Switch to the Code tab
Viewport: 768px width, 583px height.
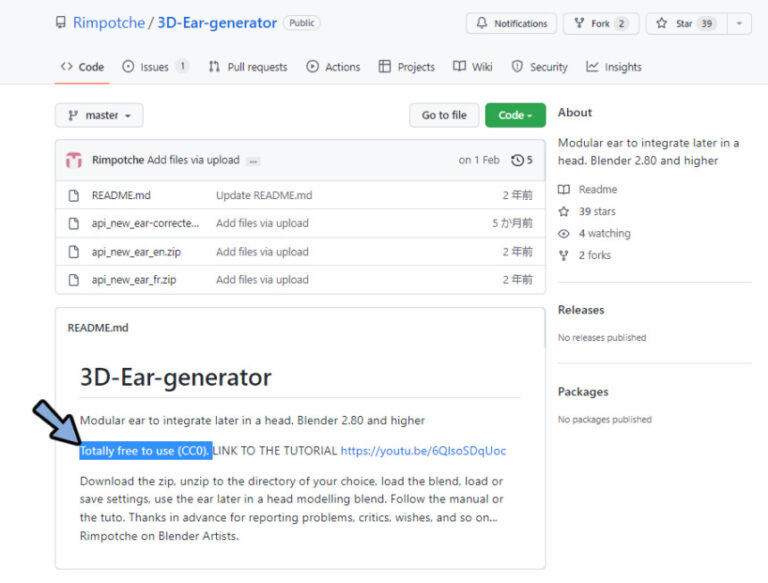82,67
